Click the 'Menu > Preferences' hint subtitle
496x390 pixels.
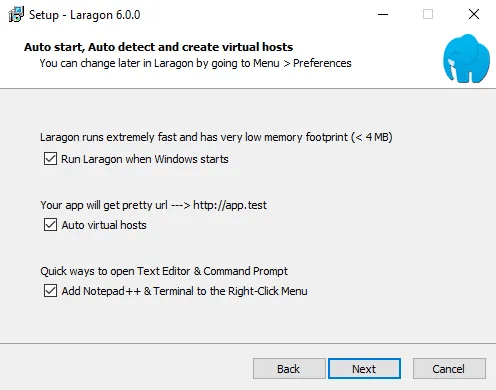(195, 63)
